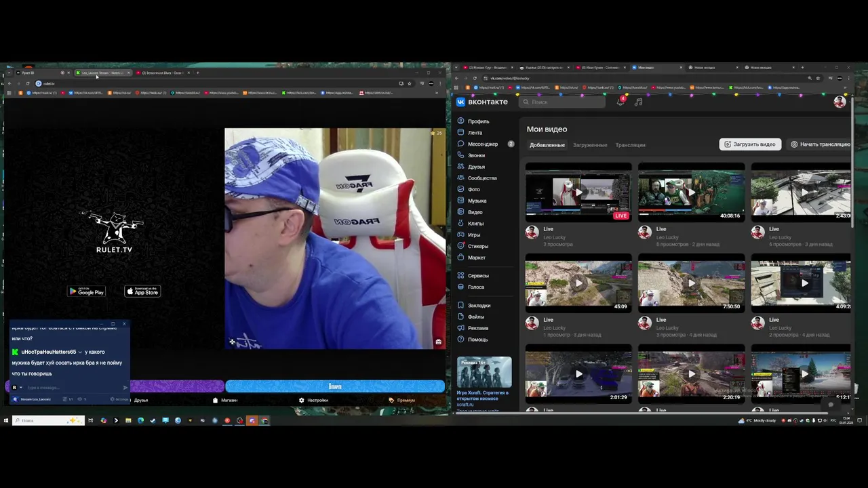Image resolution: width=868 pixels, height=488 pixels.
Task: Open Маркет in the VK sidebar
Action: [471, 258]
